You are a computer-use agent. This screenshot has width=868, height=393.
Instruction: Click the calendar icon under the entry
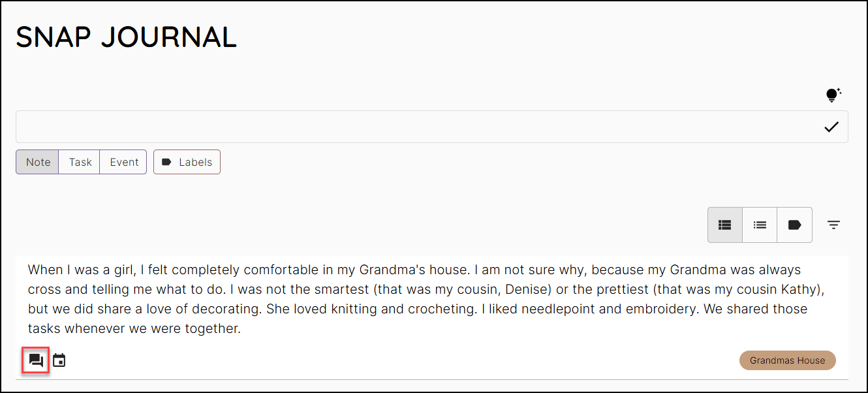59,360
